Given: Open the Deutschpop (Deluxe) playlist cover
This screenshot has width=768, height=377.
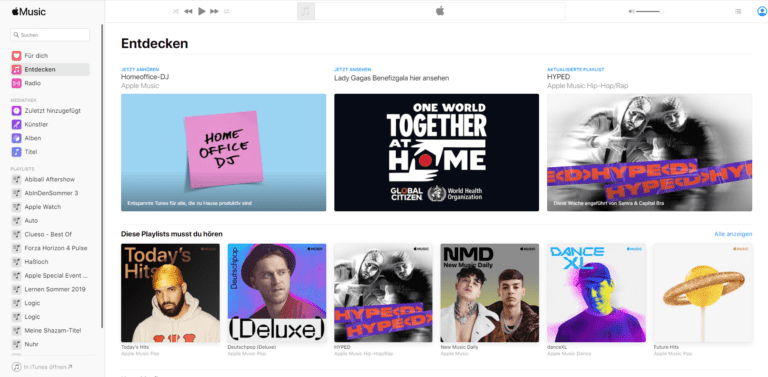Looking at the screenshot, I should coord(277,293).
